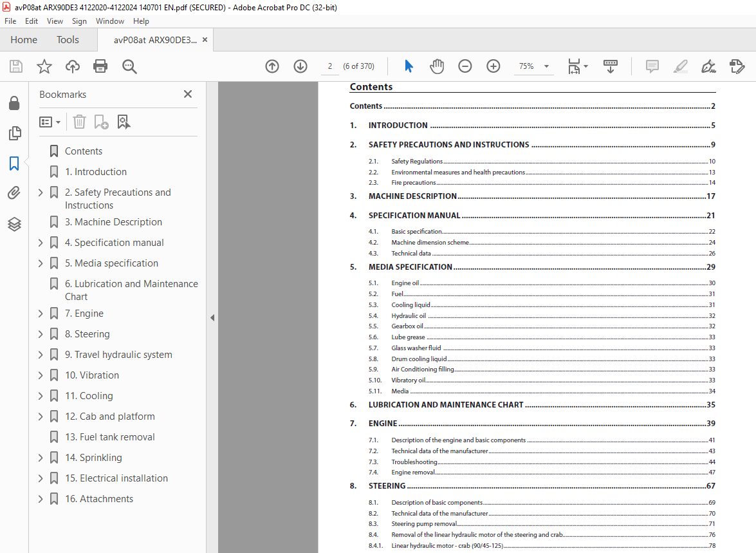Click the read mode keyboard icon
Image resolution: width=756 pixels, height=553 pixels.
(611, 66)
